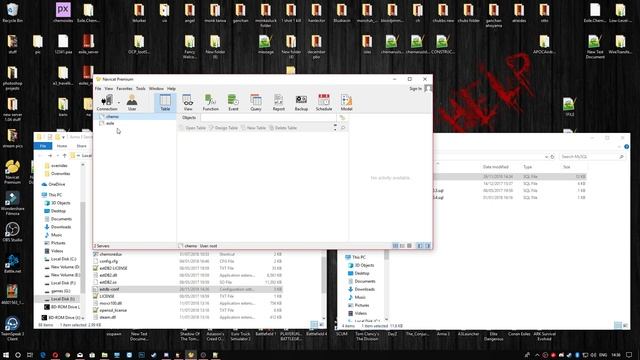Open the Report section in Navicat
The height and width of the screenshot is (360, 640).
(x=278, y=102)
